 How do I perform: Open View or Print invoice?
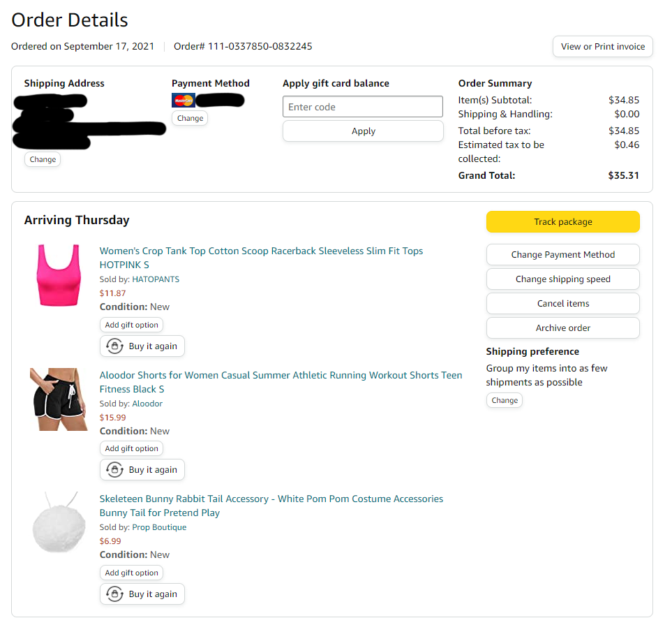click(x=602, y=47)
